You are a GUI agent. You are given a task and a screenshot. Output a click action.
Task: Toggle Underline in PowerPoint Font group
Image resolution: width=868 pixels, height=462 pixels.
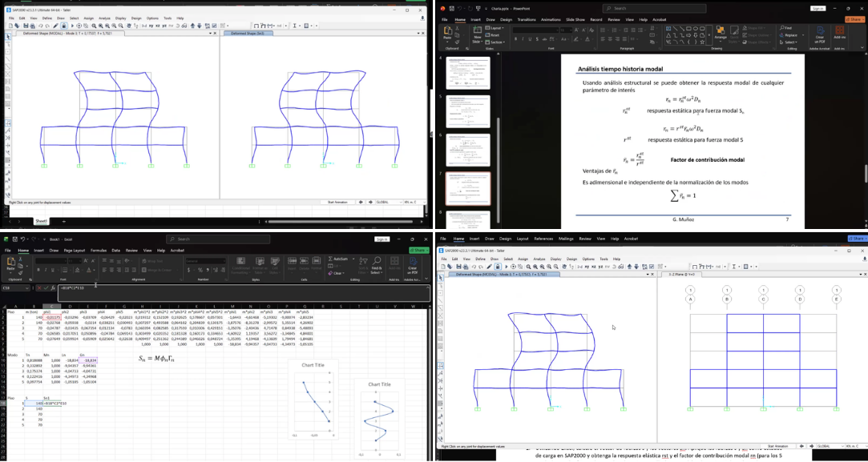click(x=529, y=39)
